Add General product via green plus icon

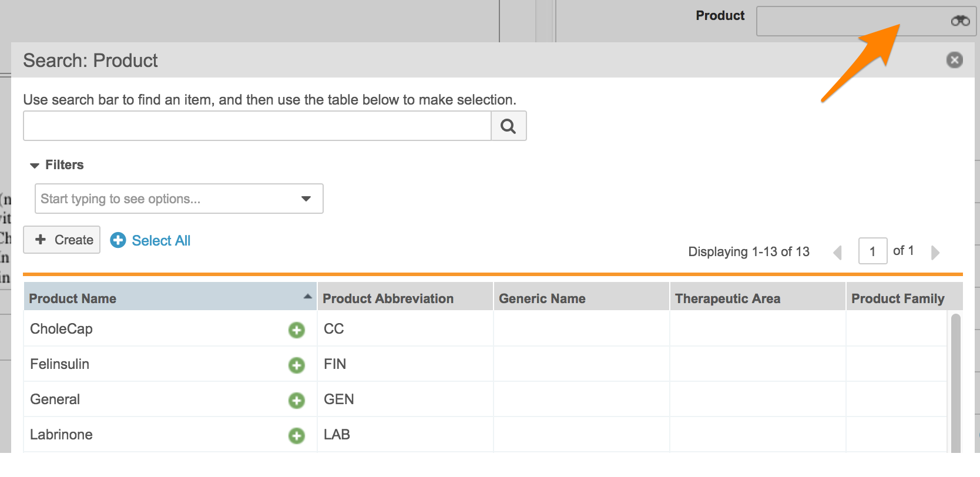(297, 401)
